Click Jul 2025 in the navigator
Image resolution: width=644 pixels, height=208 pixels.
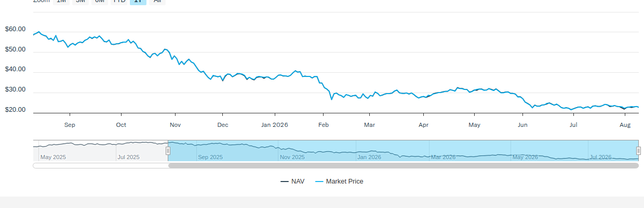click(128, 157)
